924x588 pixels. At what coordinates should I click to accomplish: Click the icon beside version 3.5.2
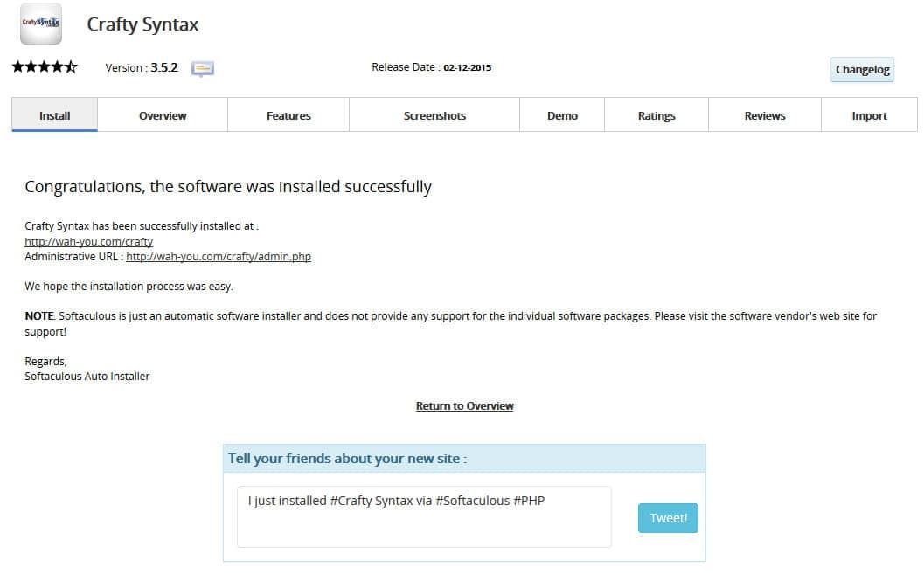(x=203, y=68)
